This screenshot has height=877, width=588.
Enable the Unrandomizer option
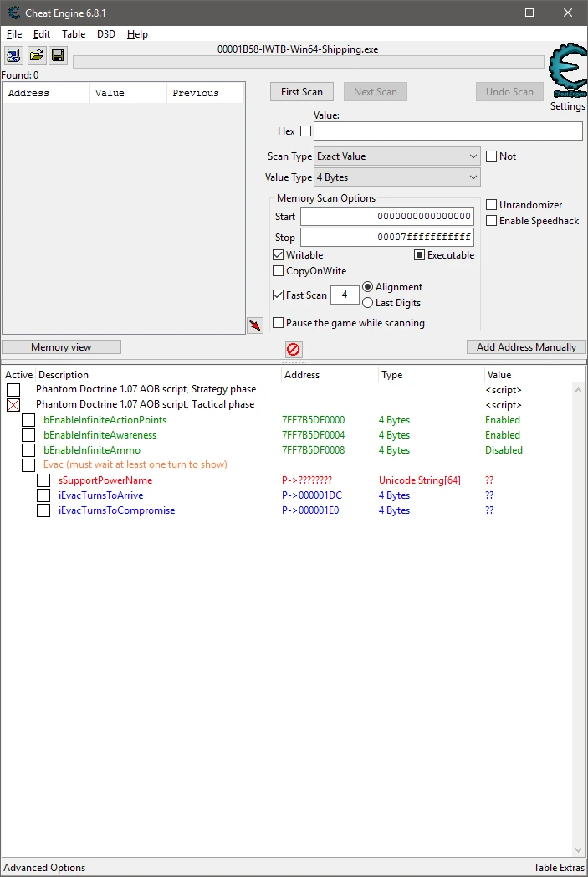pyautogui.click(x=491, y=205)
